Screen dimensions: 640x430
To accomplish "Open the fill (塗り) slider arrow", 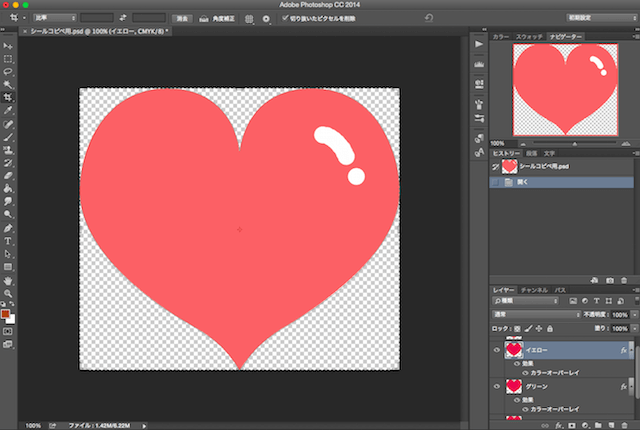I will 634,328.
